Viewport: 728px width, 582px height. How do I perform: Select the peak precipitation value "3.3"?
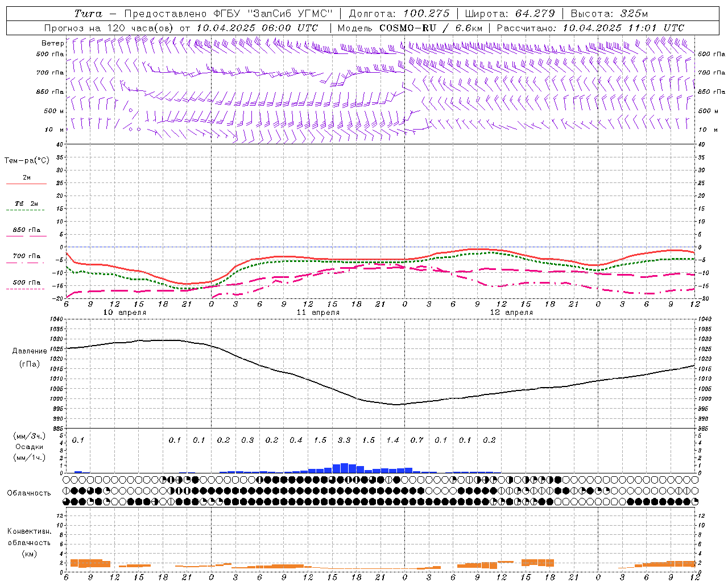[344, 440]
